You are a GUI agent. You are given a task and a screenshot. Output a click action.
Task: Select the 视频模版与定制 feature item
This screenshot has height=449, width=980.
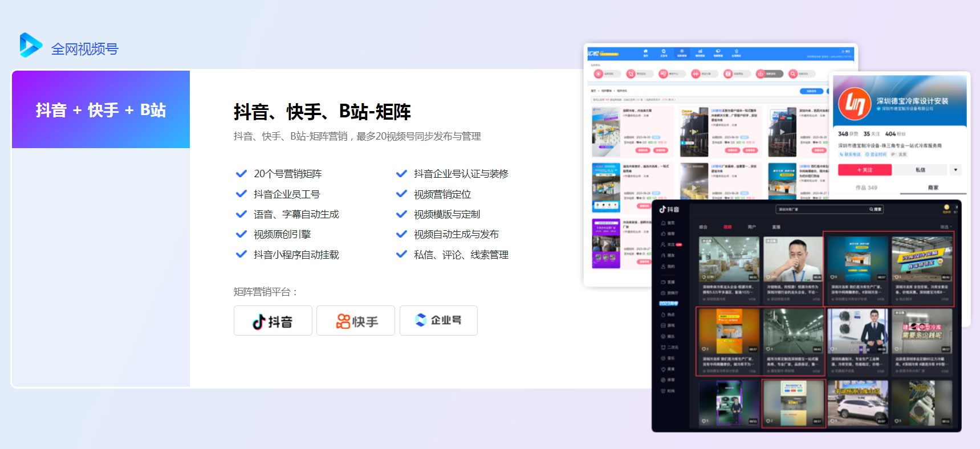[x=438, y=214]
